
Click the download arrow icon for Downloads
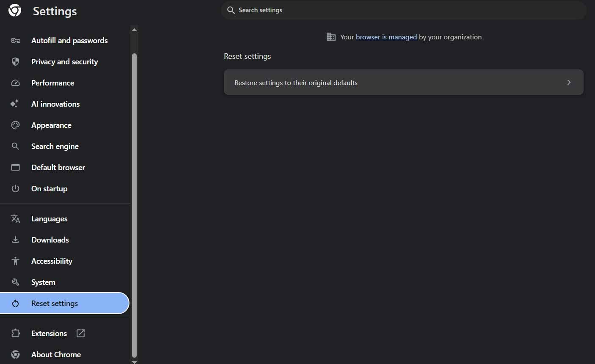(x=15, y=240)
